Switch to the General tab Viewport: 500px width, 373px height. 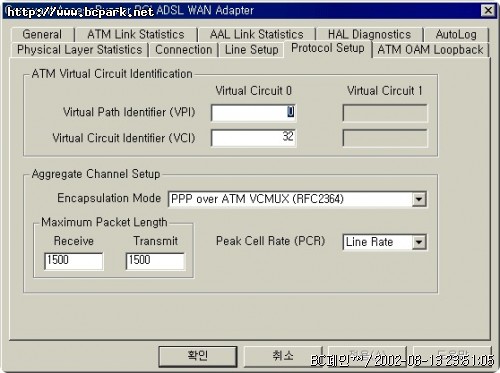(x=42, y=34)
